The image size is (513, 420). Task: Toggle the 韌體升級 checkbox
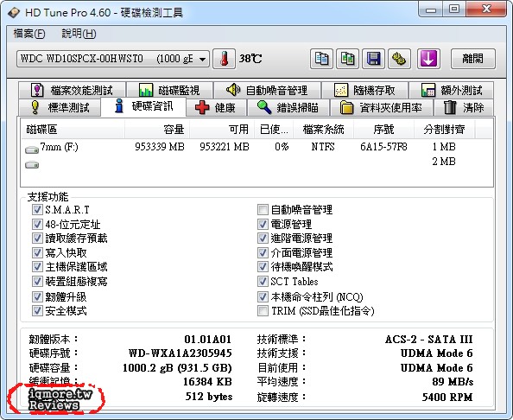pyautogui.click(x=37, y=296)
